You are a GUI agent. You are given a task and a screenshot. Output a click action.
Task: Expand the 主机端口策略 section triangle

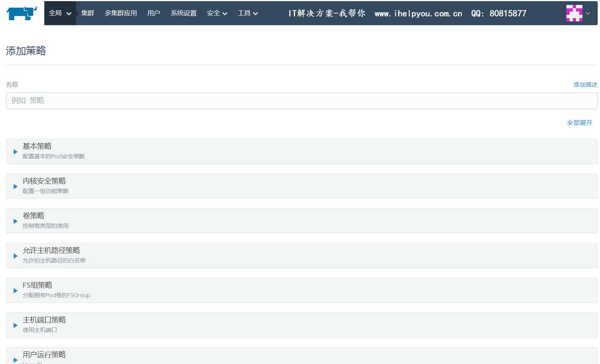[15, 325]
